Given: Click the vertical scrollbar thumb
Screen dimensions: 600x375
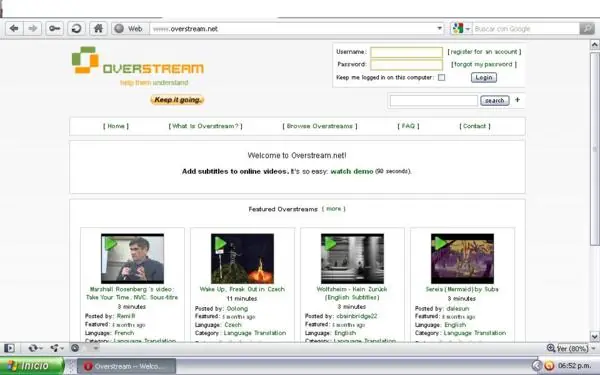Looking at the screenshot, I should tap(594, 148).
